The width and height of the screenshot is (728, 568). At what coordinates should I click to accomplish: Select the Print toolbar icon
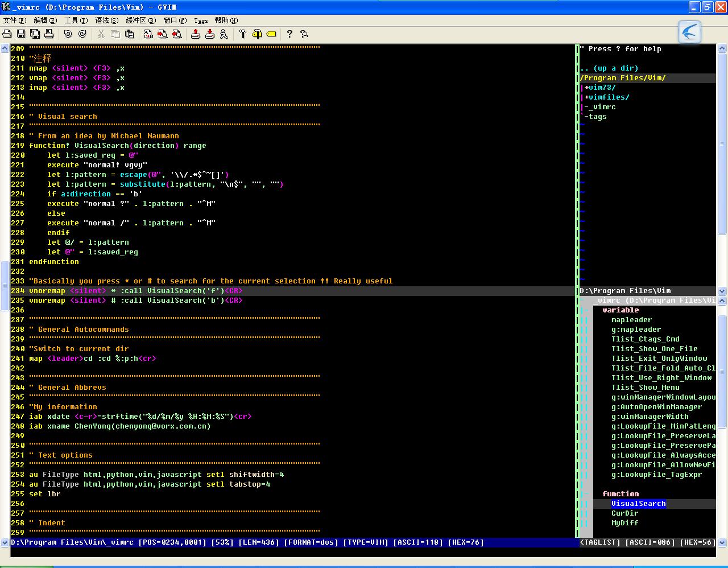[x=49, y=34]
